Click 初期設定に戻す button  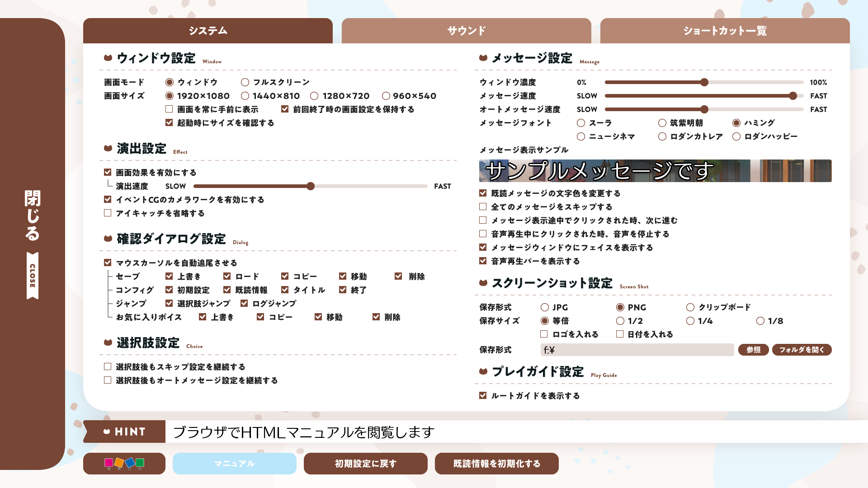(x=366, y=464)
